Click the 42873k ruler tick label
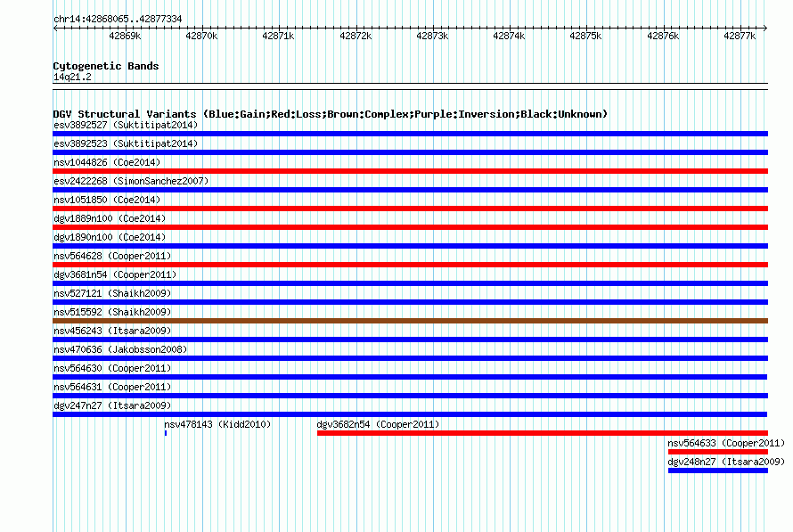The height and width of the screenshot is (532, 793). [x=432, y=36]
